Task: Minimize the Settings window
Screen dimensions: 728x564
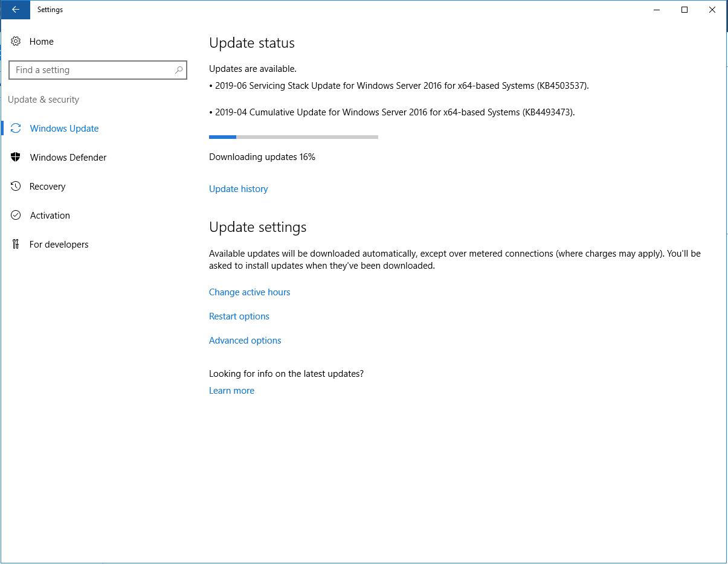Action: [656, 10]
